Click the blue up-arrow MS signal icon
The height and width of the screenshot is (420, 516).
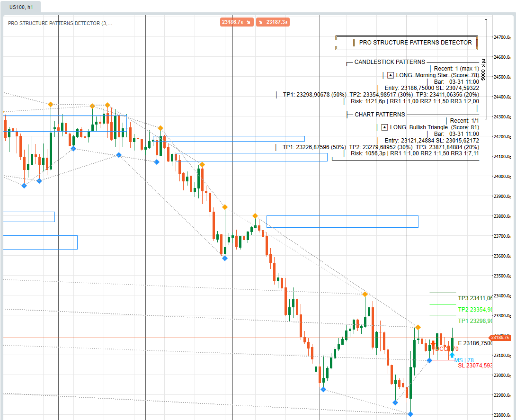point(452,355)
